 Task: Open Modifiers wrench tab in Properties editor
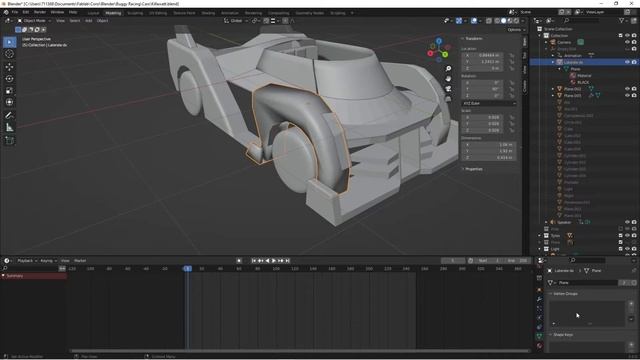pyautogui.click(x=540, y=299)
